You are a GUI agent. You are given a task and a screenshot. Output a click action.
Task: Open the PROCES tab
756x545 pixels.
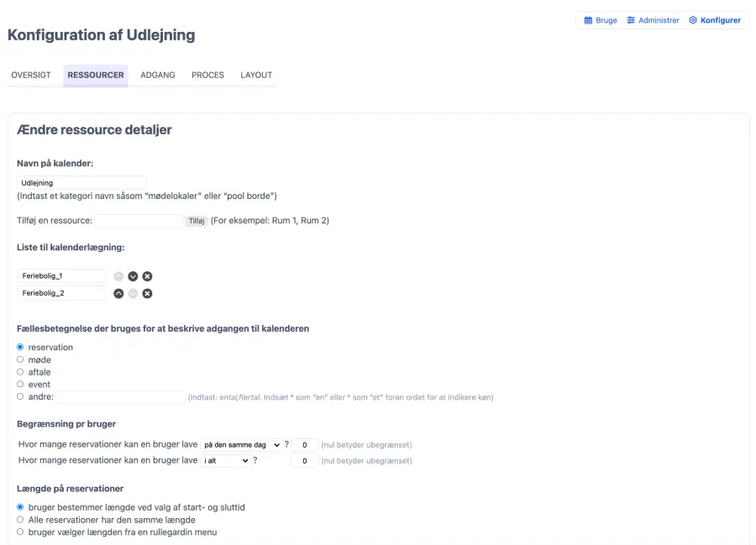[x=207, y=75]
